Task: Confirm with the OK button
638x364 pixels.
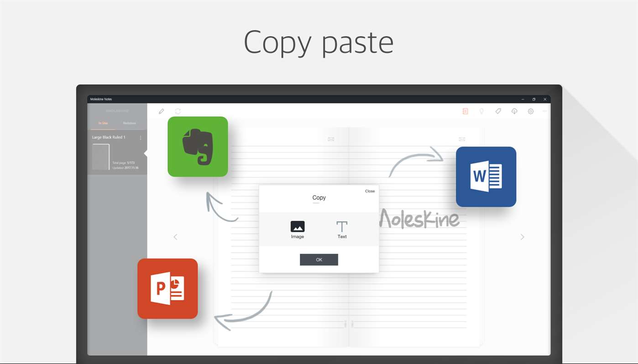Action: [x=319, y=260]
